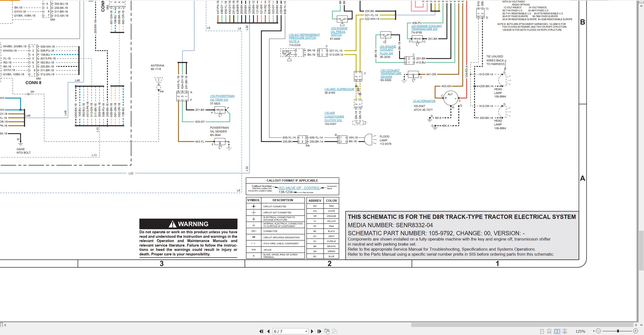This screenshot has width=644, height=335.
Task: Click the next view icon (greyed)
Action: [x=335, y=331]
